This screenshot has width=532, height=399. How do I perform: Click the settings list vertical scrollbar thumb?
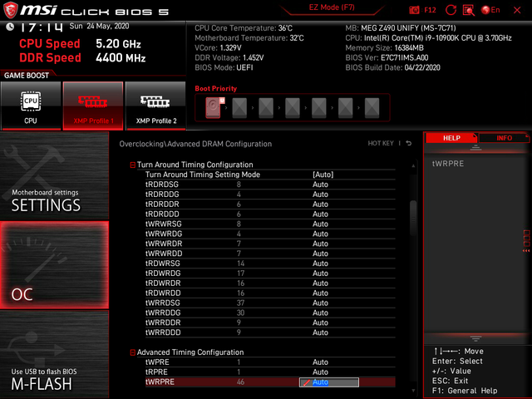pyautogui.click(x=413, y=218)
